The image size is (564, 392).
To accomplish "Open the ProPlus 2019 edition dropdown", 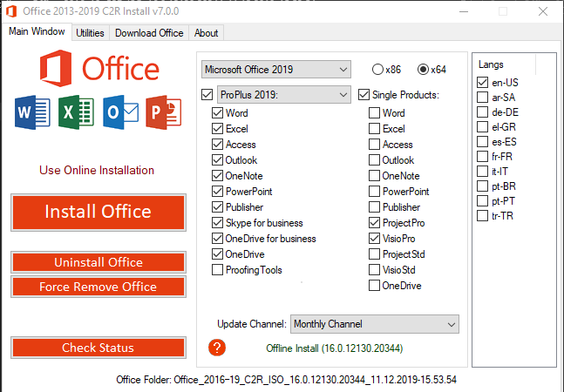I will [284, 95].
